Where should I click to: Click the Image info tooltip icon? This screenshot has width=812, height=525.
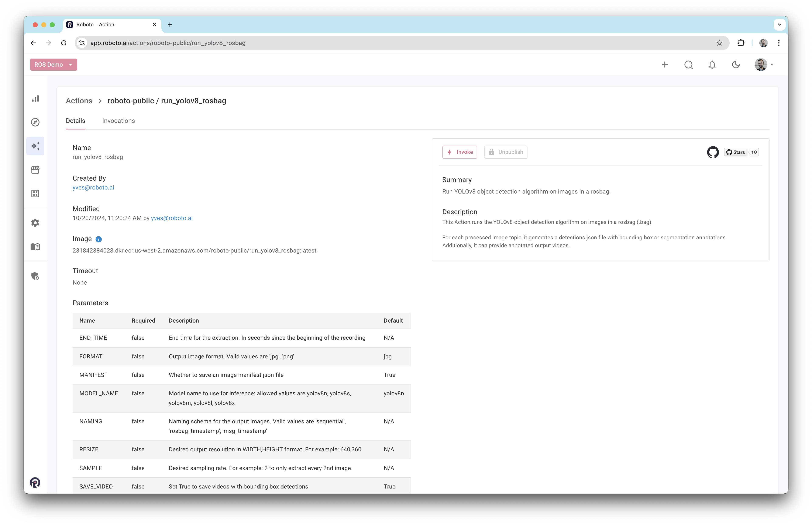99,239
